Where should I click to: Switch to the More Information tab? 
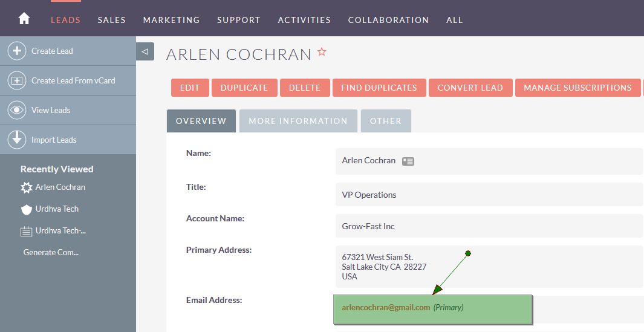(x=298, y=121)
